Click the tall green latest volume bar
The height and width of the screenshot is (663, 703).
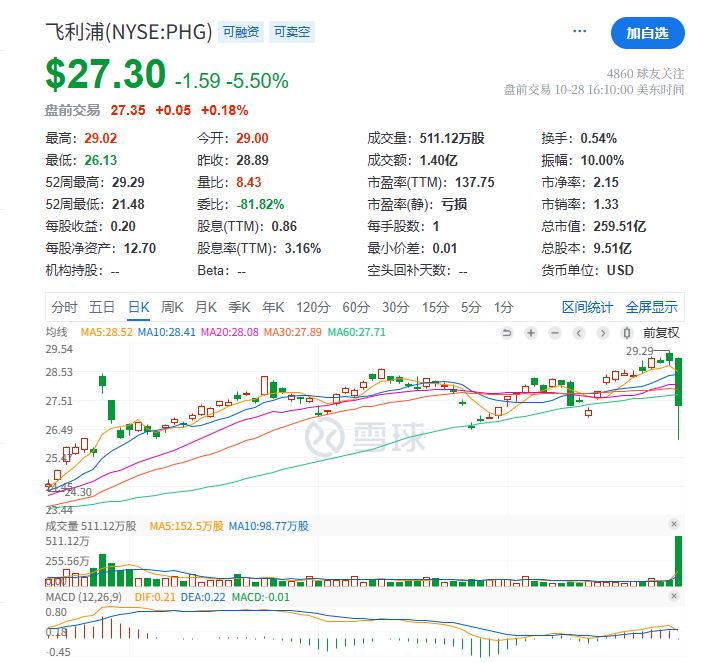coord(679,562)
